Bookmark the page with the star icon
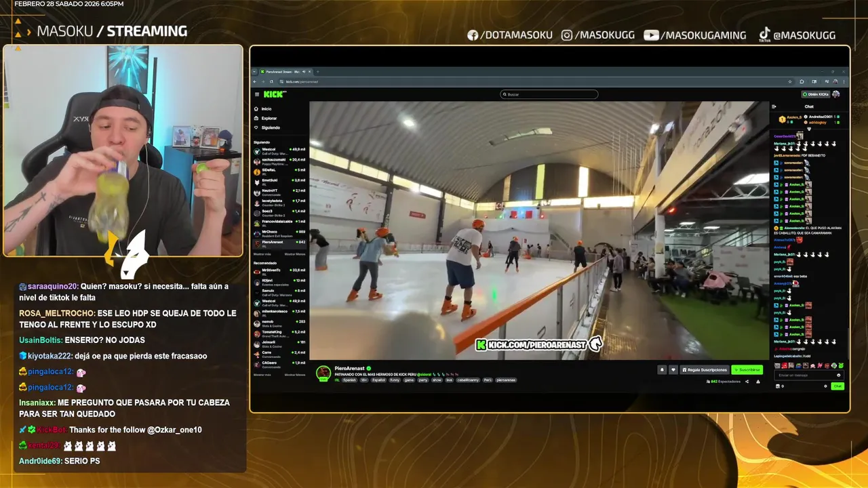The width and height of the screenshot is (868, 488). (x=790, y=81)
